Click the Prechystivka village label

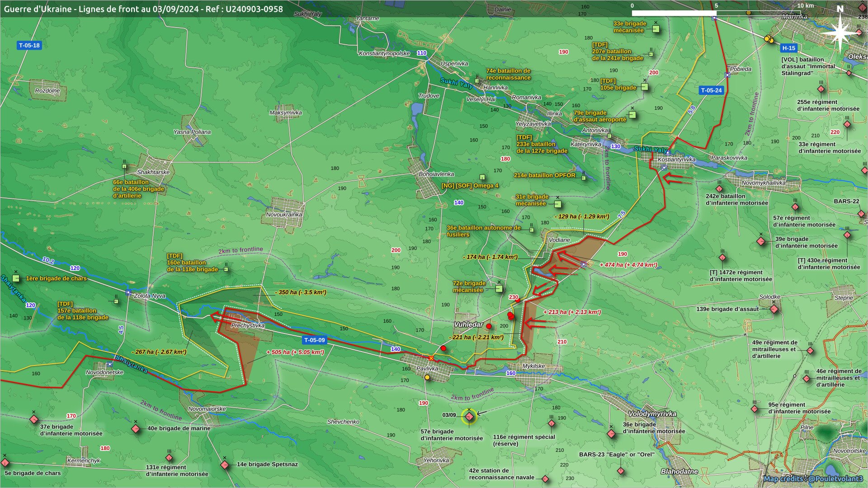tap(248, 325)
